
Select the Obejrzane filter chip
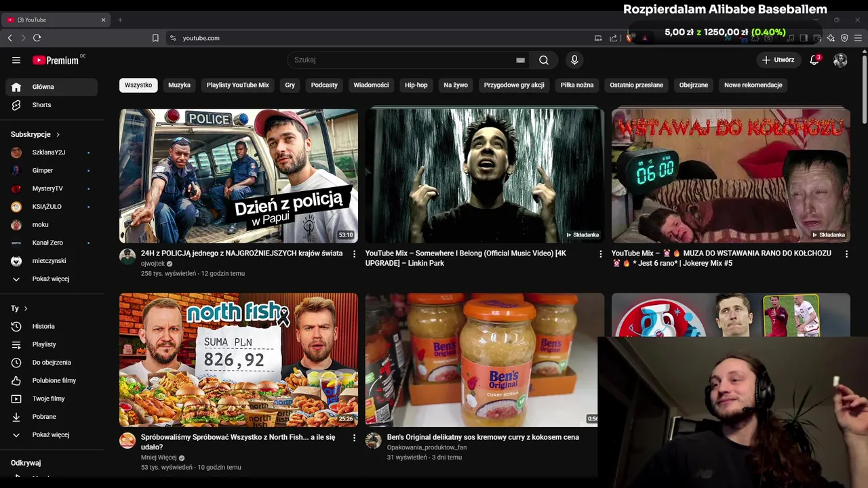(694, 85)
